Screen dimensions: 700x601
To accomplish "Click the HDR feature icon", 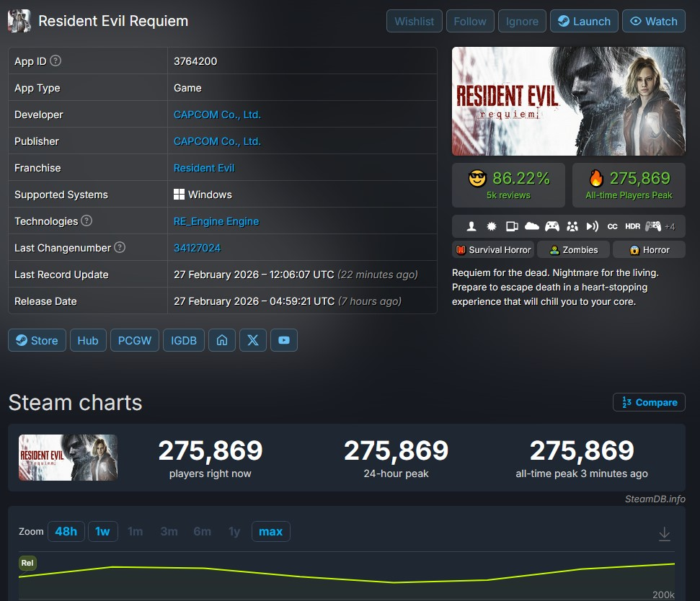I will tap(632, 226).
